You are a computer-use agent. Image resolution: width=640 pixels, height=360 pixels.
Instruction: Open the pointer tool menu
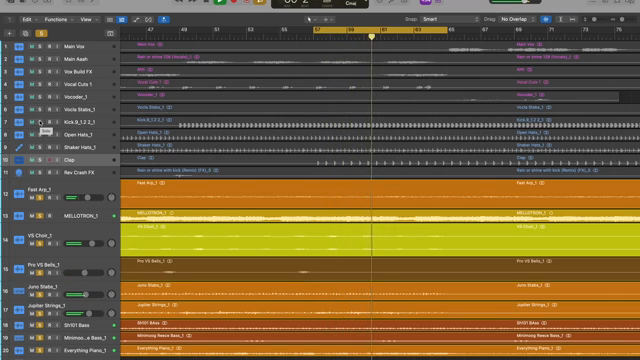tap(311, 19)
